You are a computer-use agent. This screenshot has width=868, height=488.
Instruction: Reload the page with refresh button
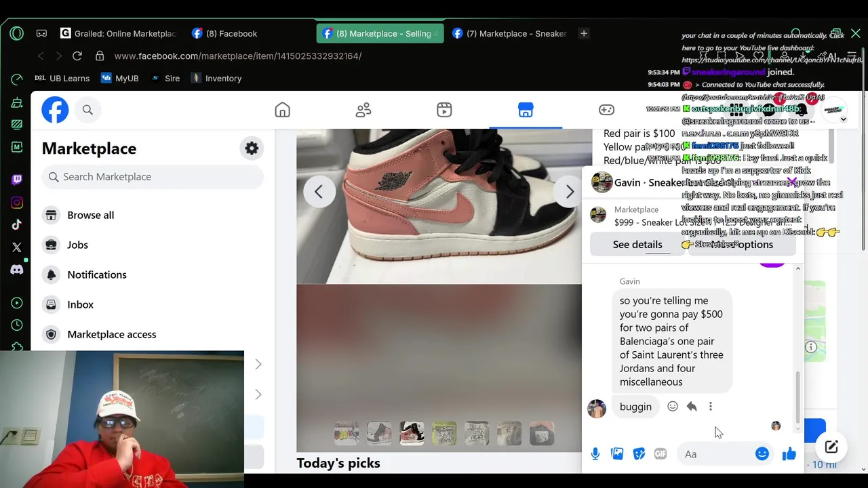tap(77, 56)
